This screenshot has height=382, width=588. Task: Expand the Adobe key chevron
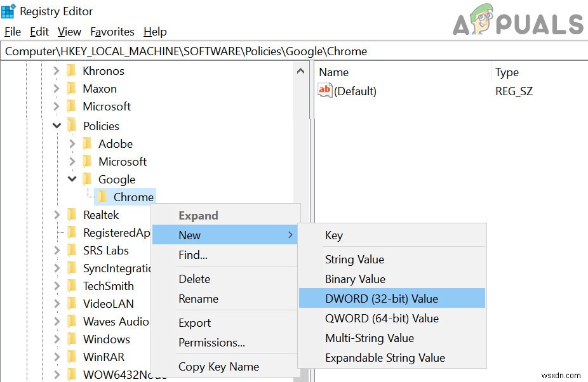(72, 143)
